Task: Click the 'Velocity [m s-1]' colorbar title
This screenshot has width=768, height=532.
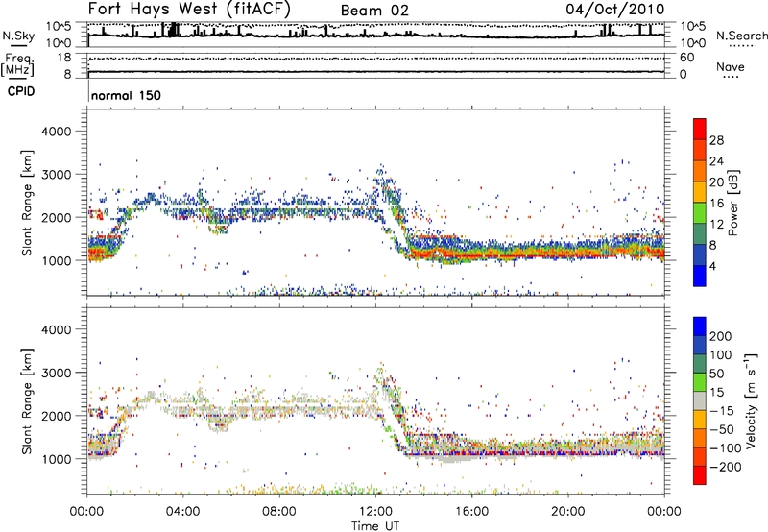Action: pyautogui.click(x=752, y=400)
